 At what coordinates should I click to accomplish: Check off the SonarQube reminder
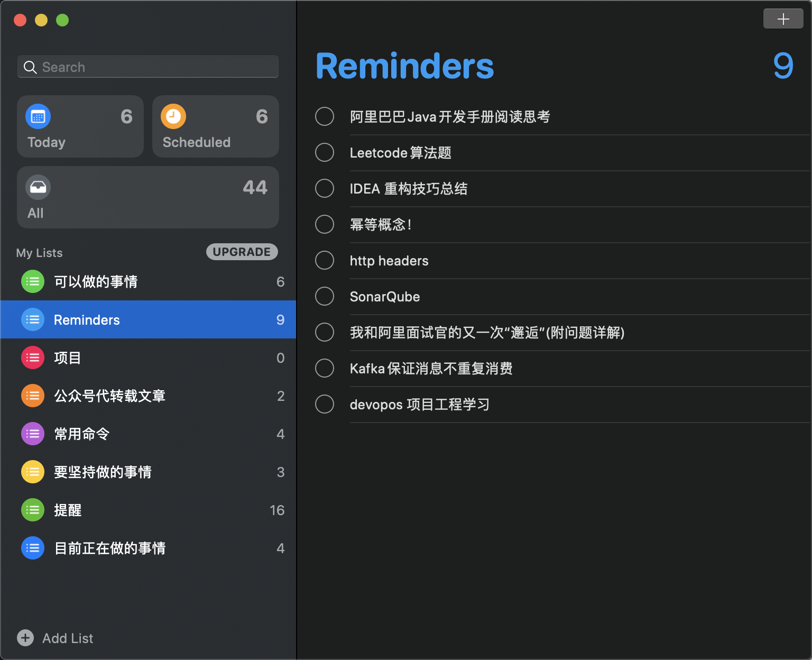coord(325,296)
